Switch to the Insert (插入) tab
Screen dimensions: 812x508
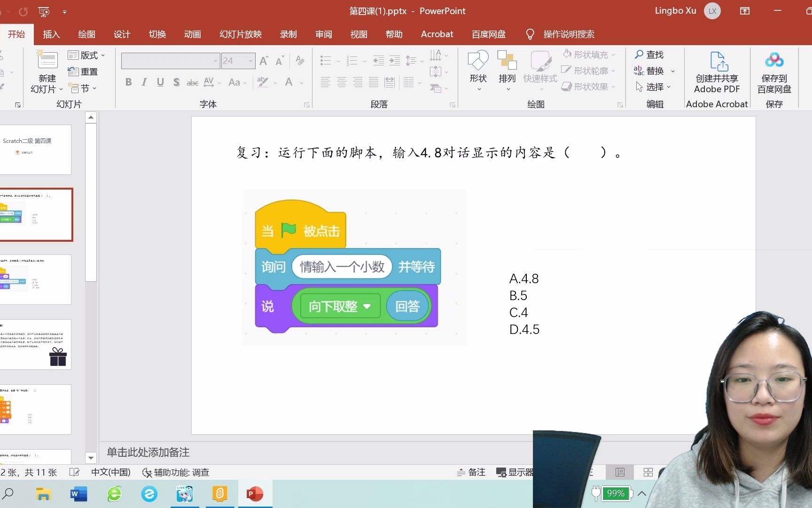click(51, 34)
